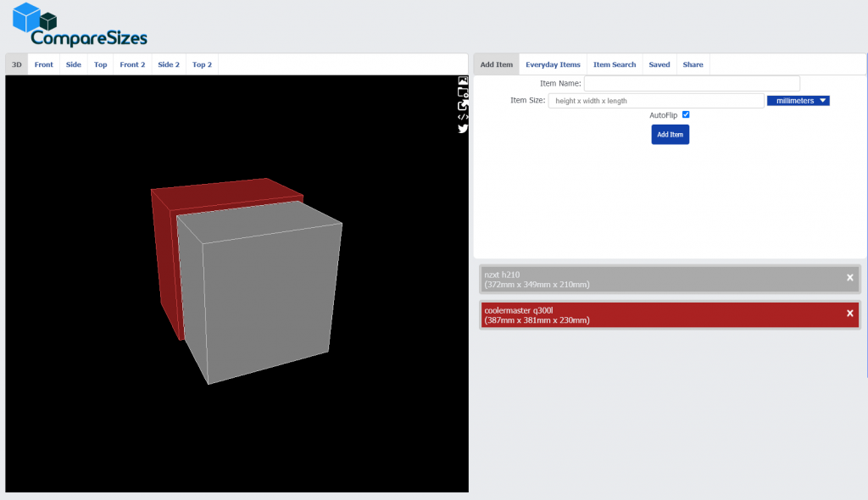868x500 pixels.
Task: Open the Saved tab
Action: click(x=659, y=64)
